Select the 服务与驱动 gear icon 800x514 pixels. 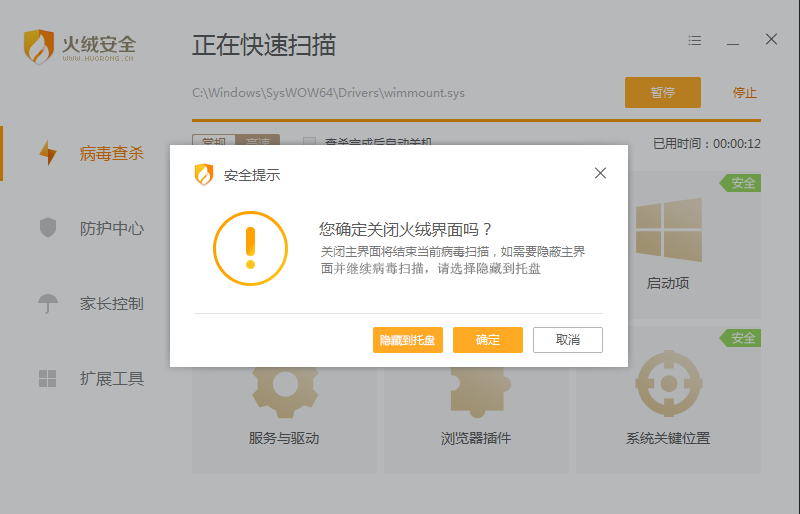pyautogui.click(x=284, y=386)
